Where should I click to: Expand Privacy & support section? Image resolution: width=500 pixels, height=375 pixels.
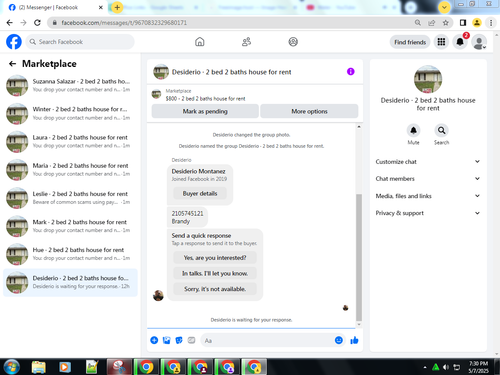click(428, 213)
